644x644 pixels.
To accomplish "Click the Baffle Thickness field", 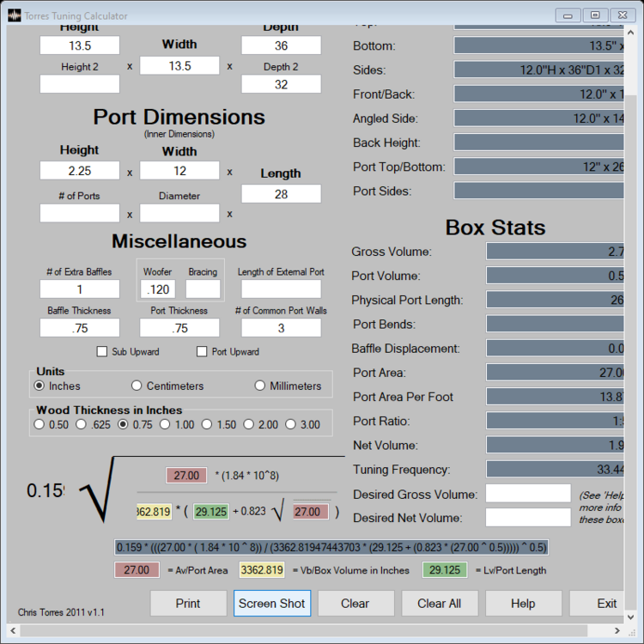I will [x=80, y=328].
